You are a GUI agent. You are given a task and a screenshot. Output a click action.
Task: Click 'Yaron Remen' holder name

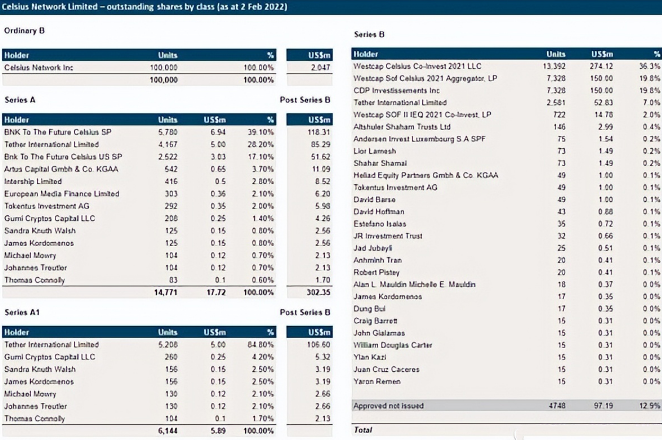click(377, 382)
